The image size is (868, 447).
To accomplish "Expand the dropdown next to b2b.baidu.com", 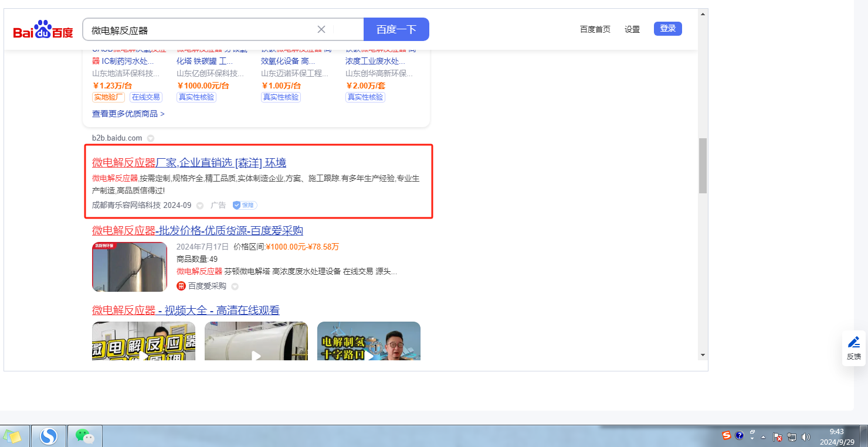I will pyautogui.click(x=151, y=138).
